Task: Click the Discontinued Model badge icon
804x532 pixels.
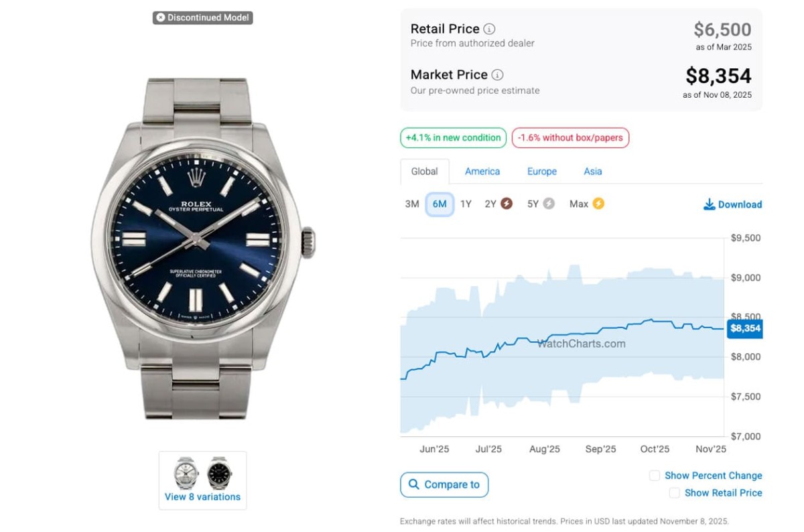Action: point(161,17)
